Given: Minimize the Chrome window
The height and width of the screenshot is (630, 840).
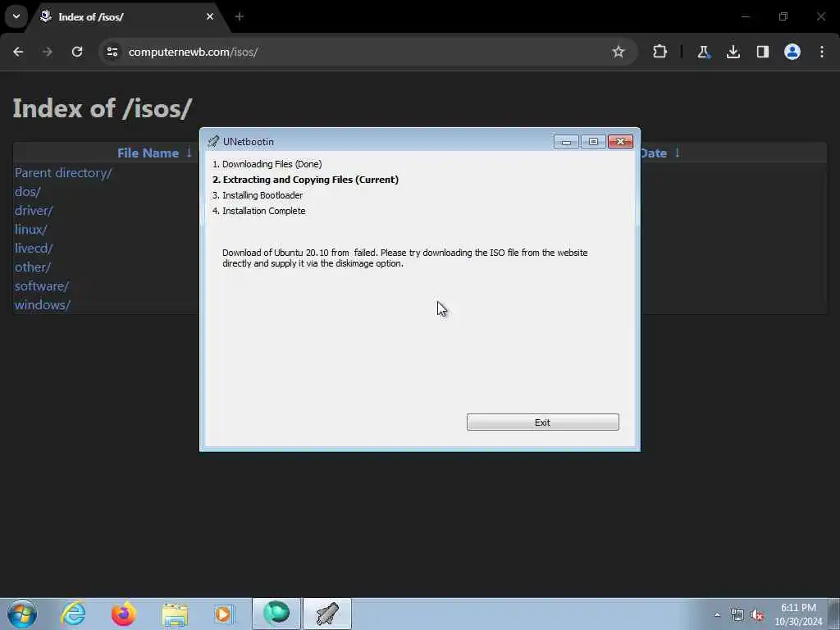Looking at the screenshot, I should [x=745, y=16].
